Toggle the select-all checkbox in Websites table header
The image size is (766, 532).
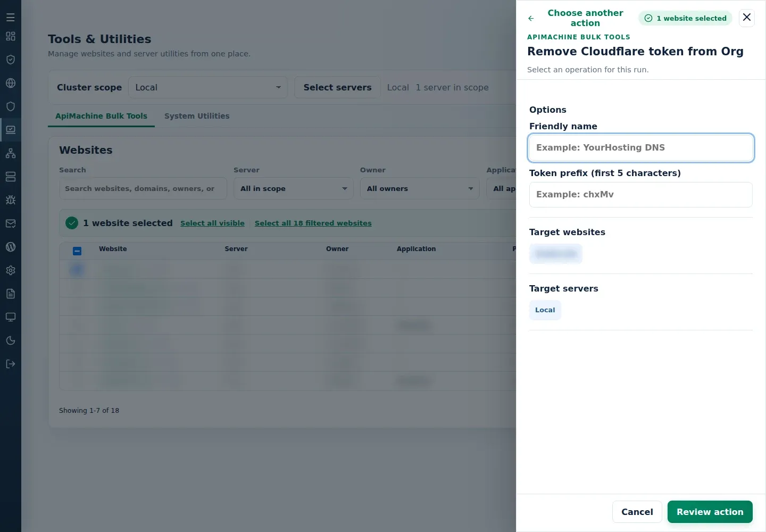coord(77,251)
